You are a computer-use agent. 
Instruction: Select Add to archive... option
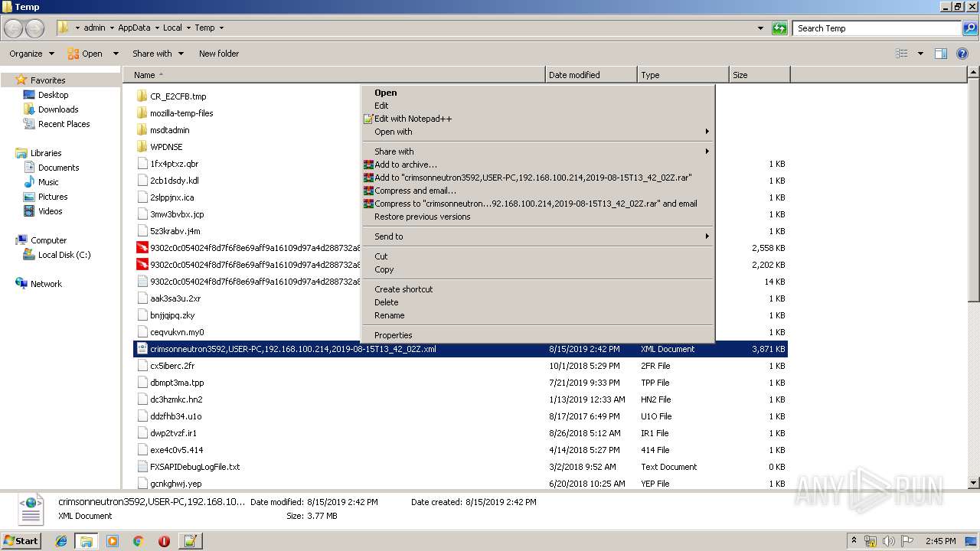coord(537,165)
